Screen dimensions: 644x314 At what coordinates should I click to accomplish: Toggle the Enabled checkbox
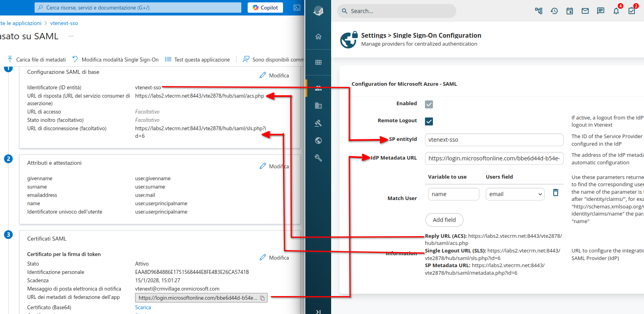tap(429, 104)
